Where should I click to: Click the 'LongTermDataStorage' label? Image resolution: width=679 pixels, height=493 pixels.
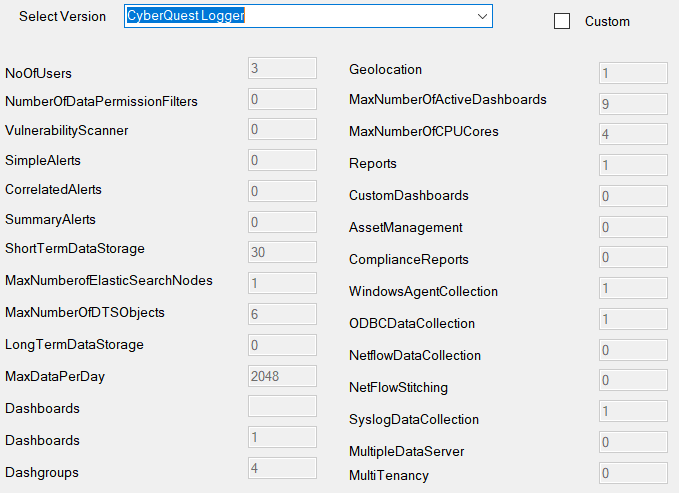pyautogui.click(x=74, y=344)
